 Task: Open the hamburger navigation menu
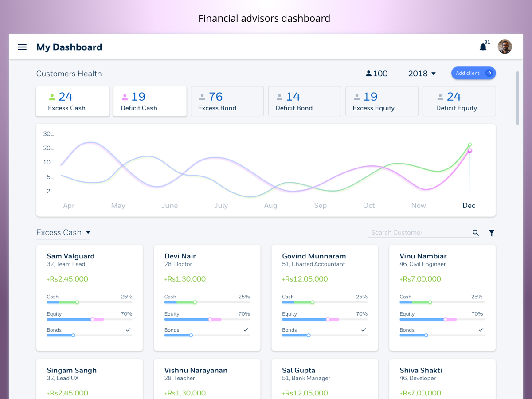22,47
